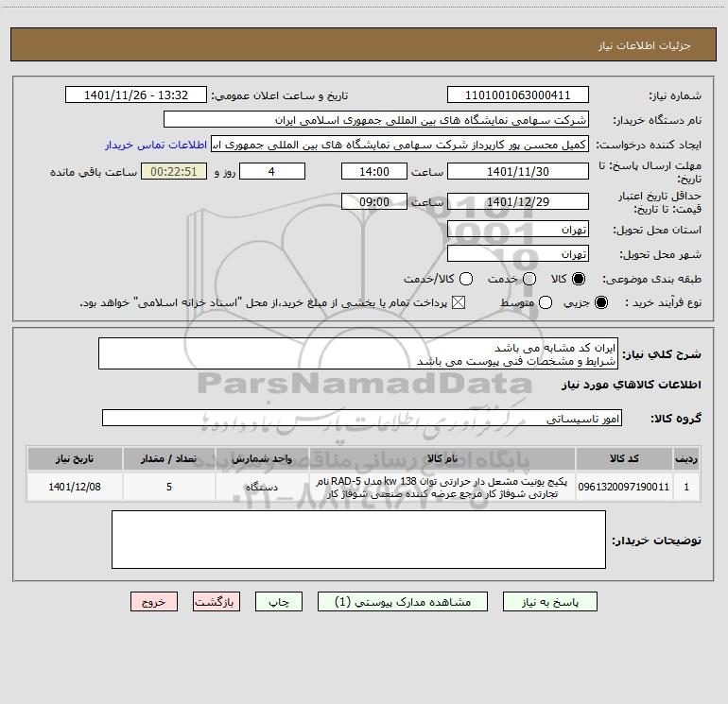Click the remaining days field showing 4
728x704 pixels.
272,171
